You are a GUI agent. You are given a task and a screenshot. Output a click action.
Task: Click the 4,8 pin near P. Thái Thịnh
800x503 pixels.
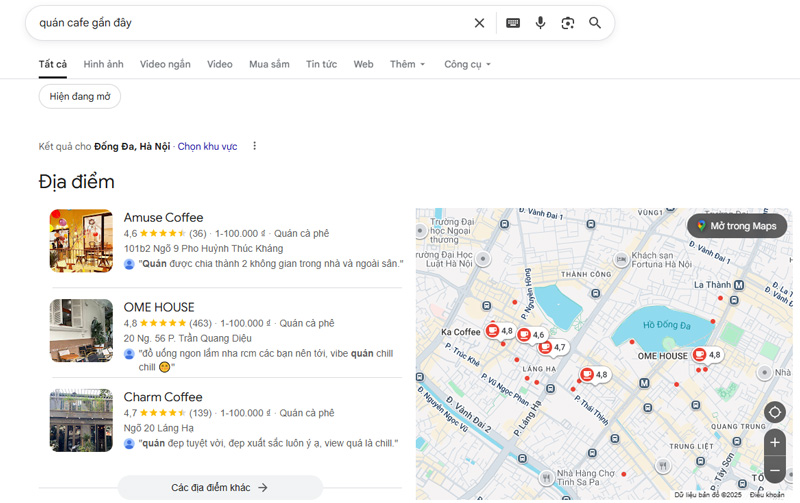pos(587,375)
